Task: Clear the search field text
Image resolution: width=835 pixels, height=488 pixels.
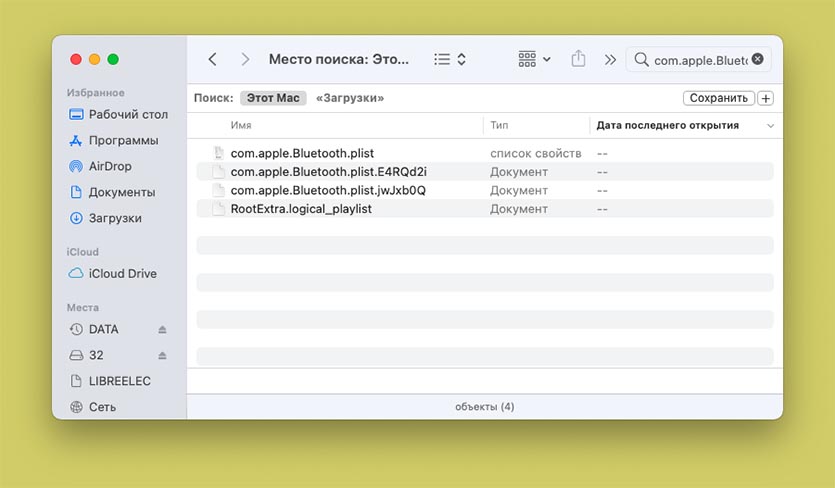Action: coord(757,60)
